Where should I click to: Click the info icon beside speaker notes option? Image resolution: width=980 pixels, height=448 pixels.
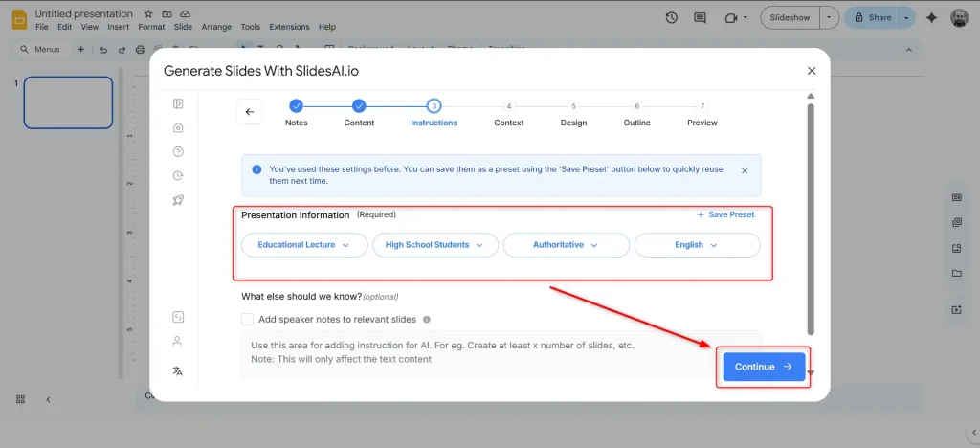point(427,320)
